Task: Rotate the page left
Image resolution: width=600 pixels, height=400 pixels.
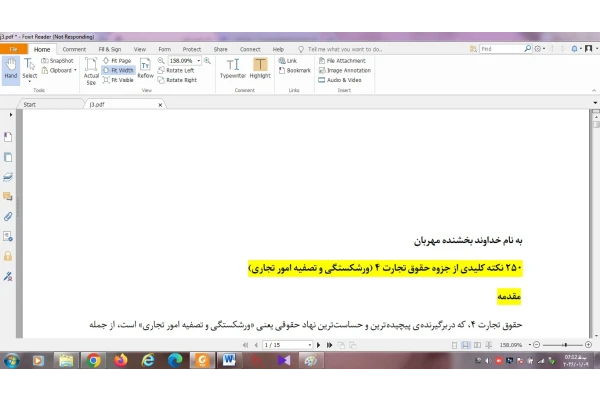Action: [176, 70]
